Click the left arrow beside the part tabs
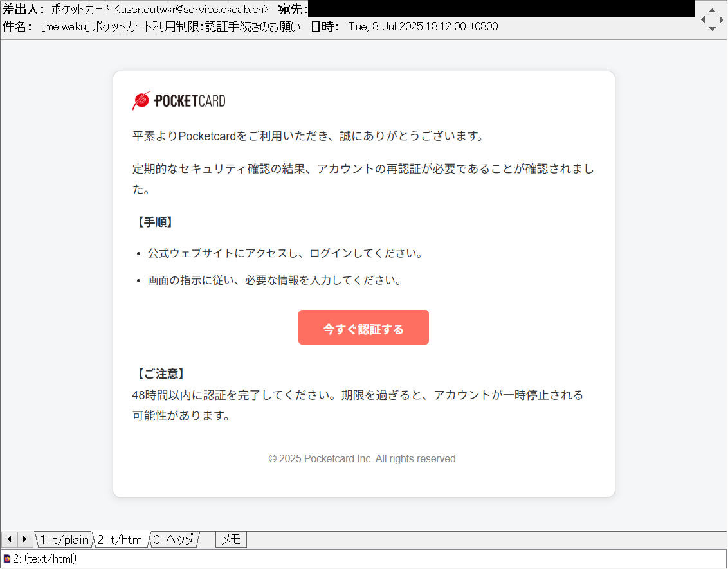The height and width of the screenshot is (569, 728). pos(8,539)
